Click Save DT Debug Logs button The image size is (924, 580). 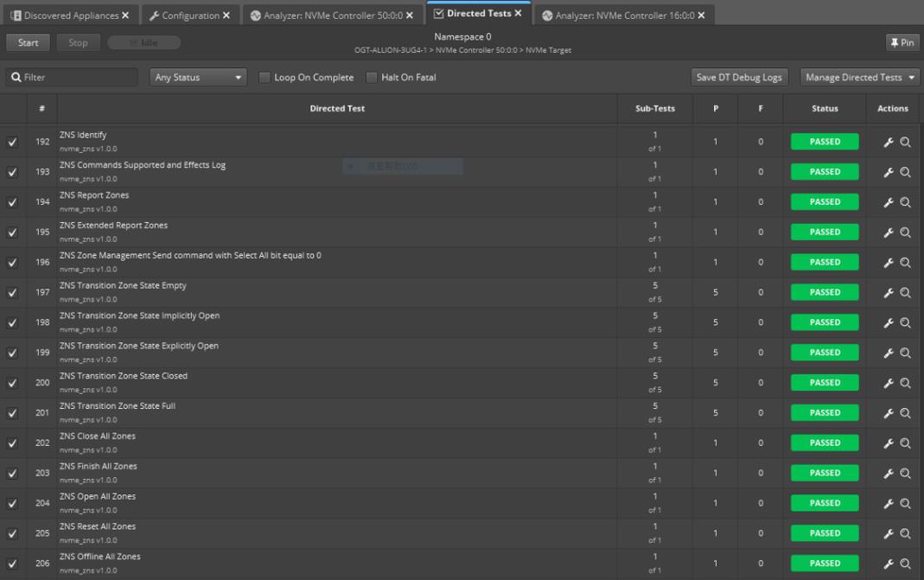[739, 78]
